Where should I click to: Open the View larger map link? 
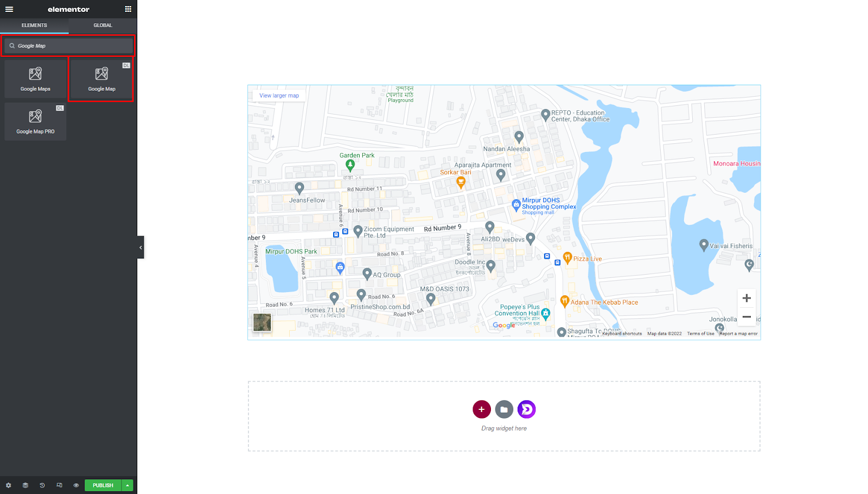coord(279,96)
